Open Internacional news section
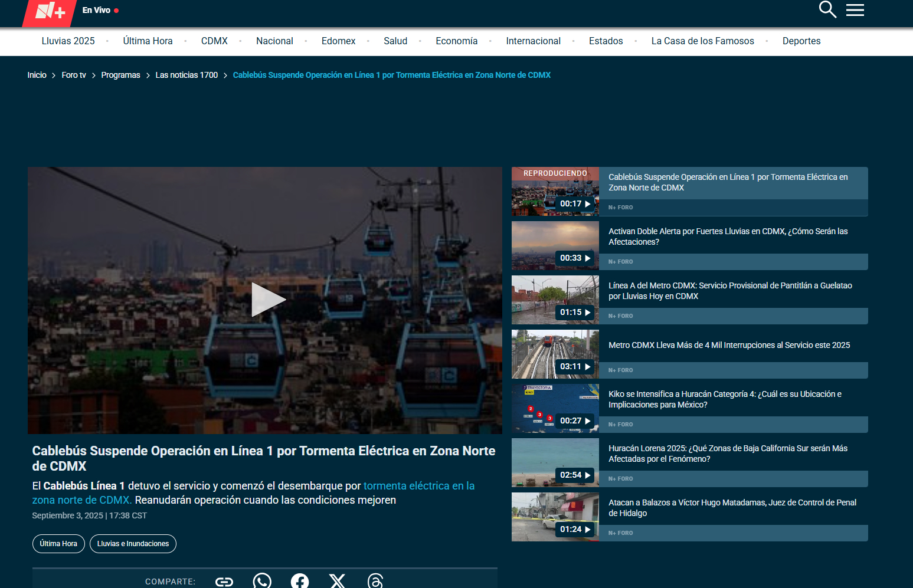Image resolution: width=913 pixels, height=588 pixels. click(533, 41)
